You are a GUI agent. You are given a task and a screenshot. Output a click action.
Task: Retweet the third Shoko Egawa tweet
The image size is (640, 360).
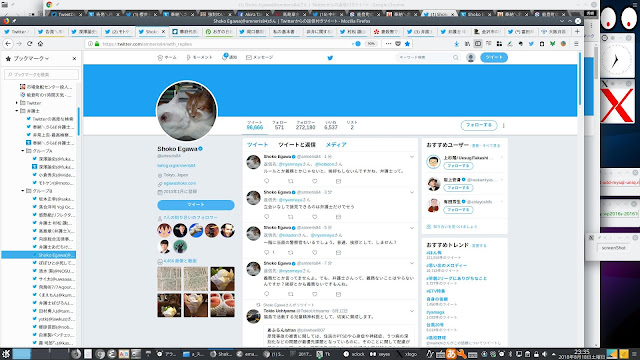click(x=291, y=252)
